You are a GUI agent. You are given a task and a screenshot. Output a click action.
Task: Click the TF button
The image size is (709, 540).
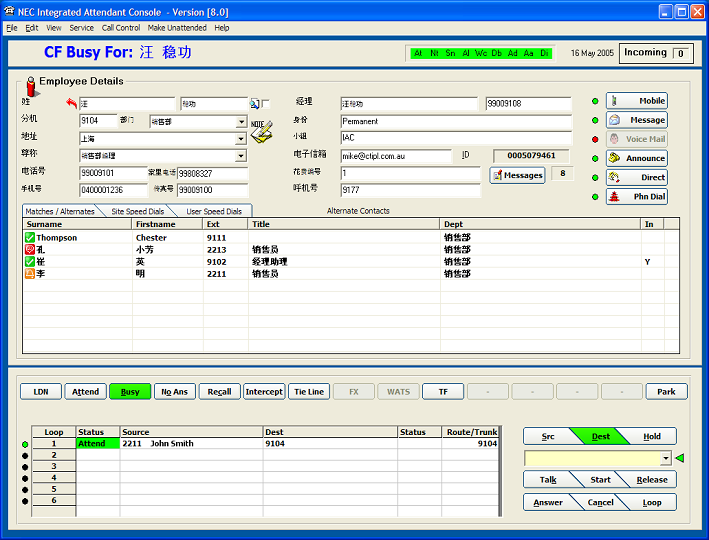click(443, 392)
